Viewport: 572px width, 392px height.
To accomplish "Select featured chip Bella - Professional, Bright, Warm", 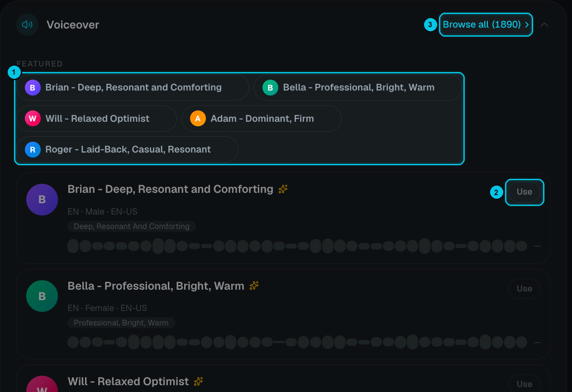I will pyautogui.click(x=357, y=87).
